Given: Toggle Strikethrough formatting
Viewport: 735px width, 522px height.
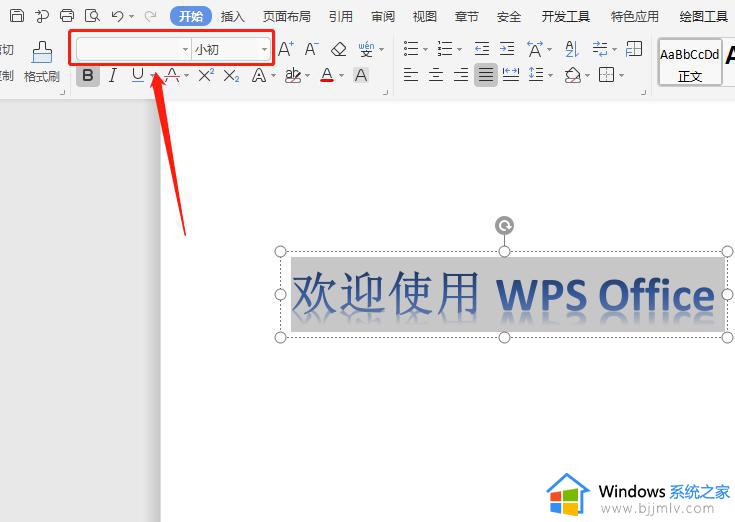Looking at the screenshot, I should click(x=172, y=75).
